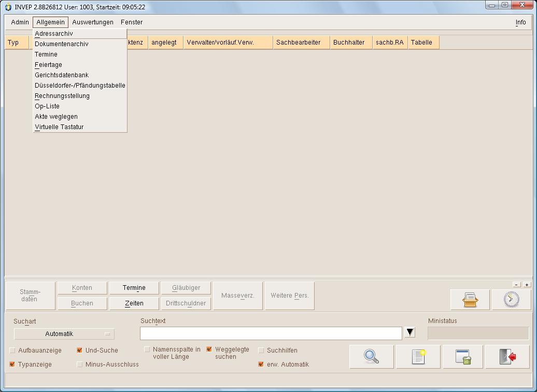Choose Dokumentenarchiv menu entry
The height and width of the screenshot is (392, 537).
point(80,44)
